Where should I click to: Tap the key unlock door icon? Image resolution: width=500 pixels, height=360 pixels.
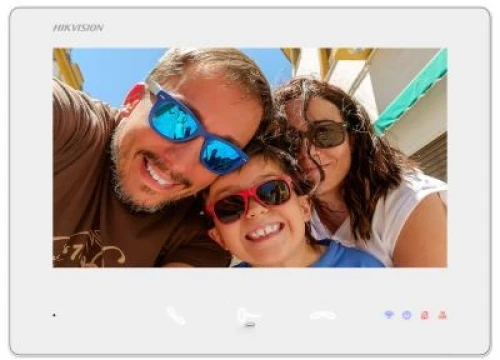(249, 315)
